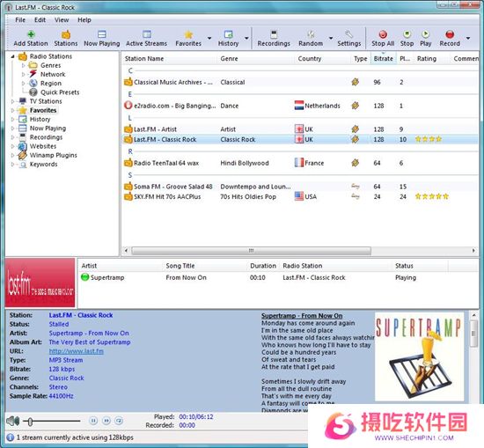484x448 pixels.
Task: Click the five-star rating of SKY.FM Hit 70s
Action: pos(432,196)
